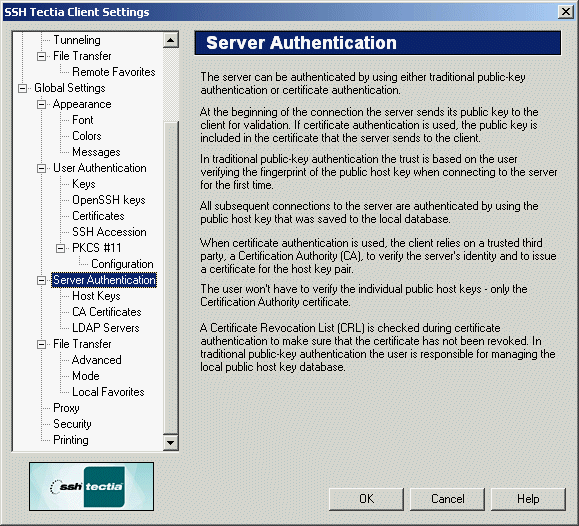The height and width of the screenshot is (526, 579).
Task: Select Mode under File Transfer
Action: (86, 376)
